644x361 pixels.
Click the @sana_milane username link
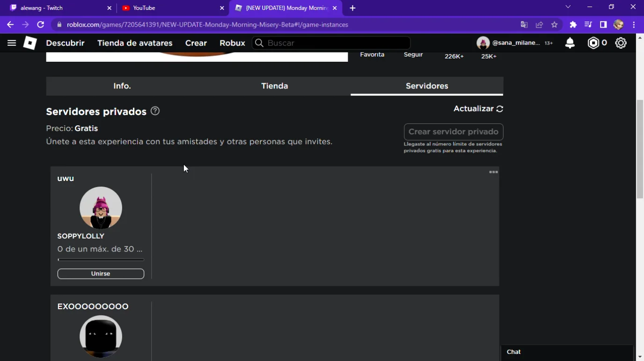(x=516, y=43)
